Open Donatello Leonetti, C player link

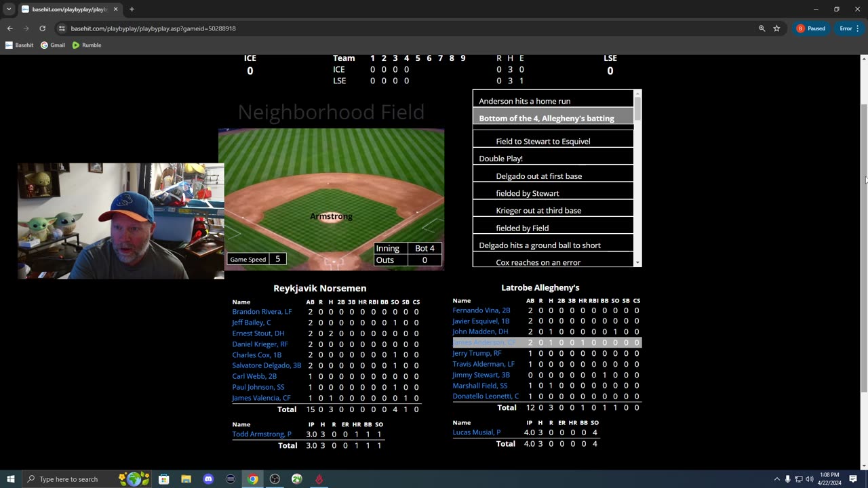click(x=486, y=396)
